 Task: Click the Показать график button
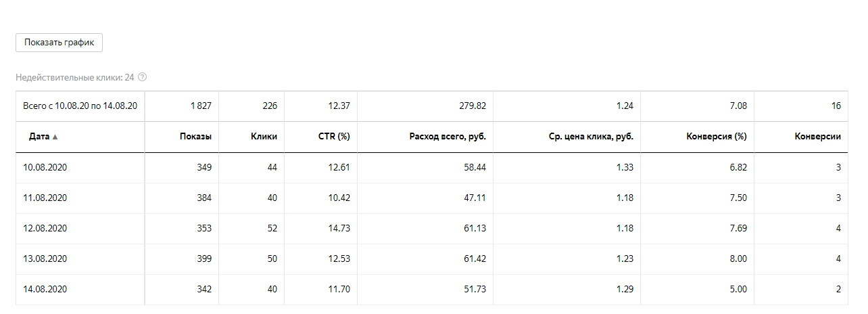coord(59,42)
